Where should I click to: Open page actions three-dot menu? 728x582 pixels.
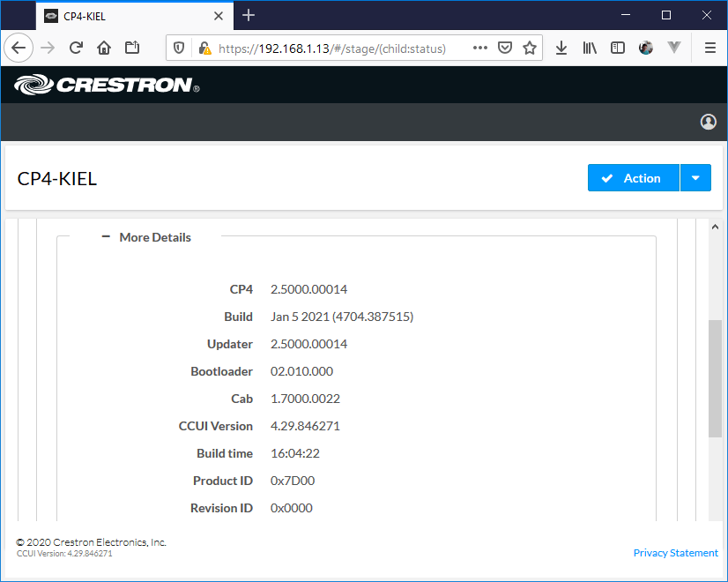tap(480, 48)
